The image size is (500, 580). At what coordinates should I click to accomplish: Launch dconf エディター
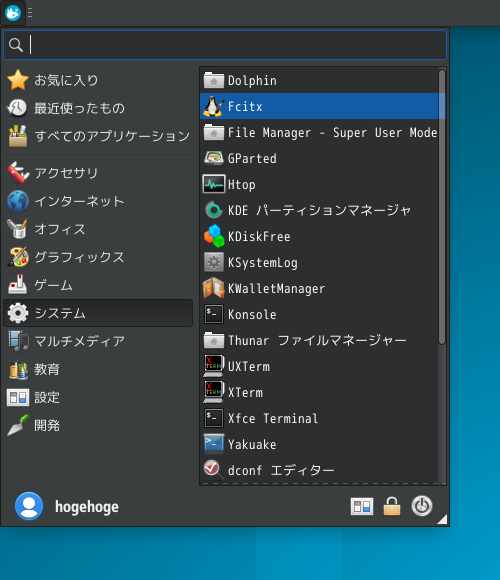coord(322,470)
